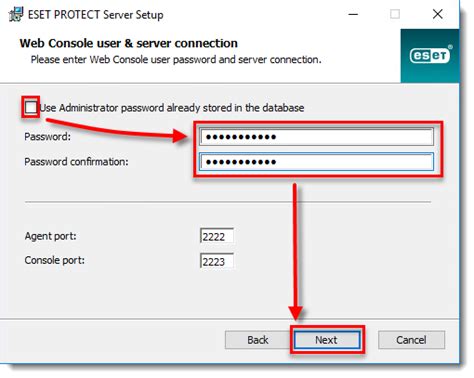Select the Agent port field showing 2222
474x378 pixels.
(x=217, y=236)
